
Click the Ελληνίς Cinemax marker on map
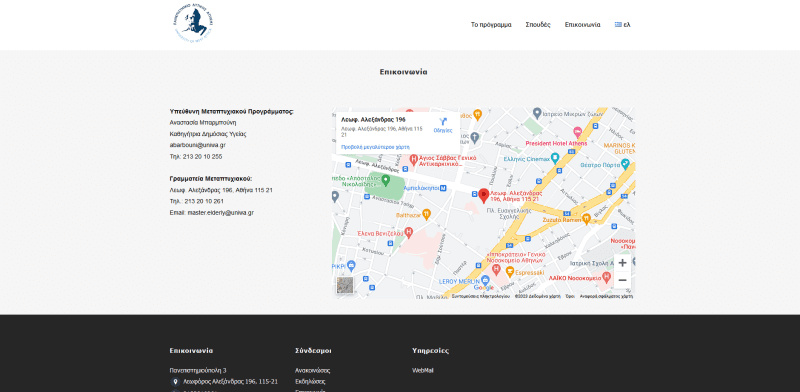(555, 158)
